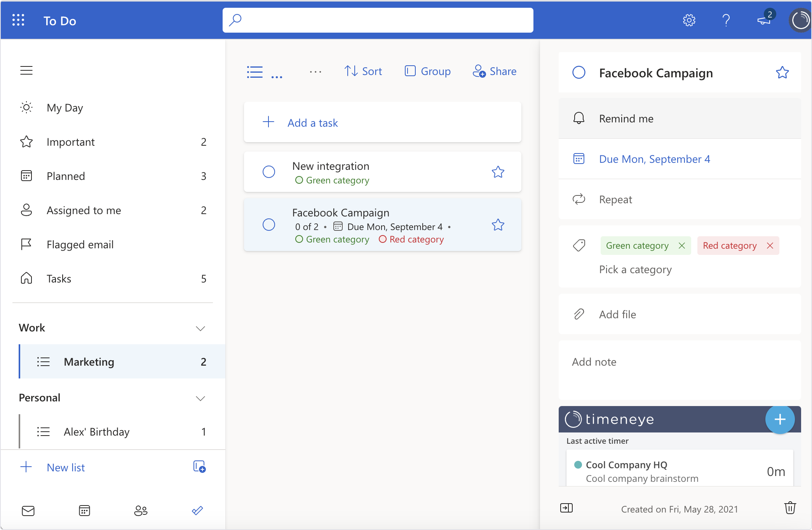Open My Day view
Image resolution: width=812 pixels, height=530 pixels.
pyautogui.click(x=64, y=108)
